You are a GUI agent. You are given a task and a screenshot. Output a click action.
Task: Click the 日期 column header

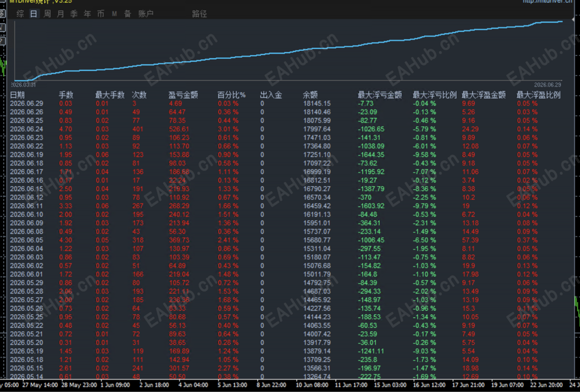click(17, 95)
